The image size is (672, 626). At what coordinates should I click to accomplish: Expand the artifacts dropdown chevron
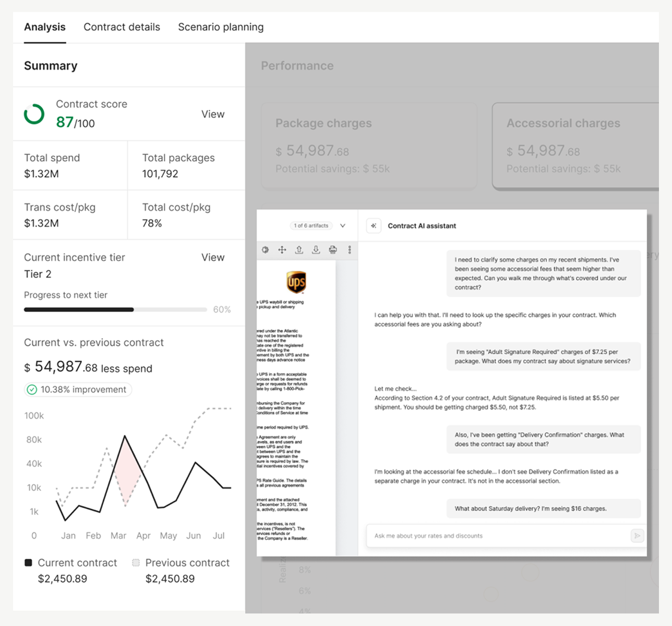tap(343, 226)
